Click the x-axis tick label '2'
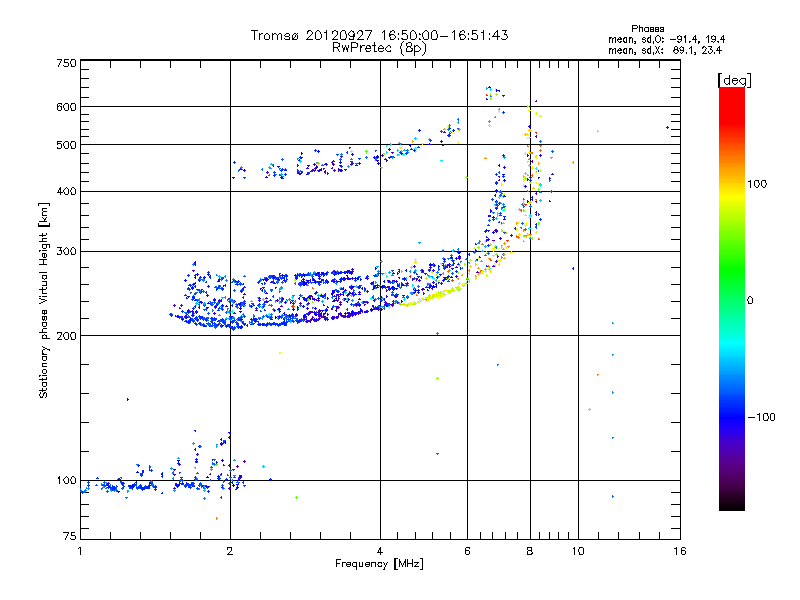 click(x=230, y=551)
